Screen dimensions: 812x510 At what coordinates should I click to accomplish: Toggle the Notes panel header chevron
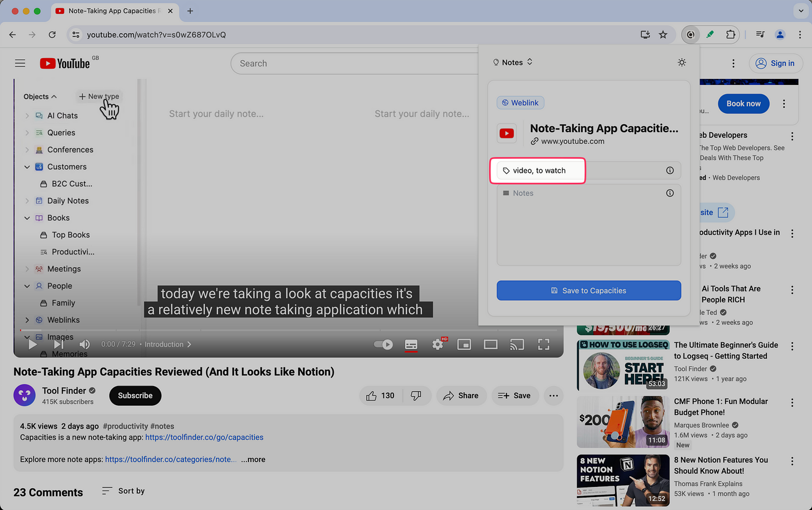click(x=529, y=62)
